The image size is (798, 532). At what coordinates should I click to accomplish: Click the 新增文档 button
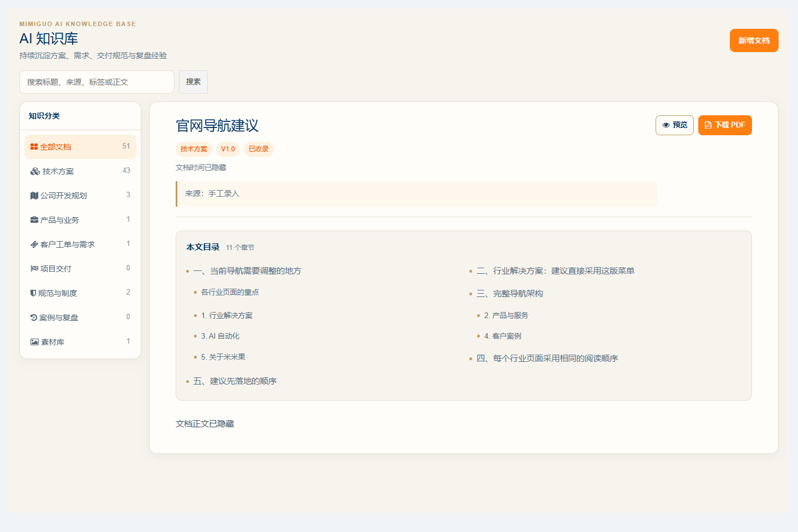coord(754,40)
